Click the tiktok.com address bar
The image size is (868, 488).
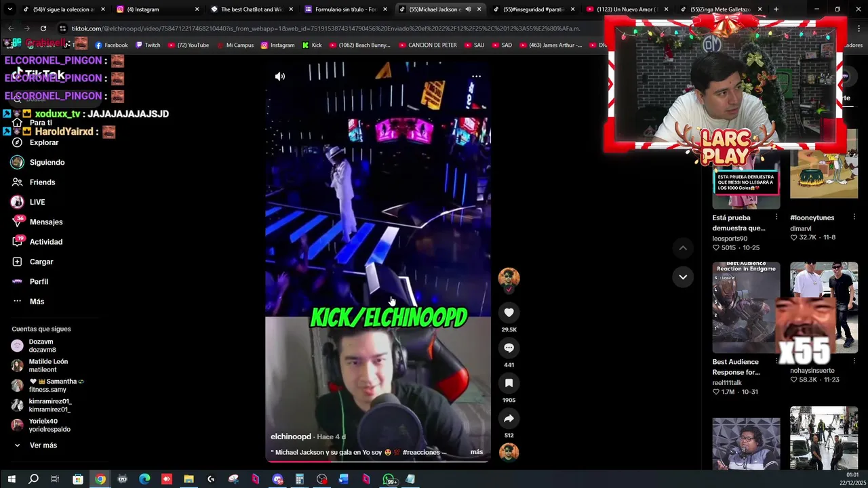325,28
